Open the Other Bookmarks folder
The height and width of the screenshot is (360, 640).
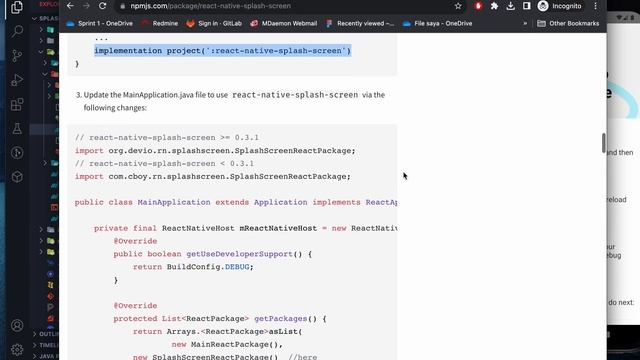click(x=568, y=24)
